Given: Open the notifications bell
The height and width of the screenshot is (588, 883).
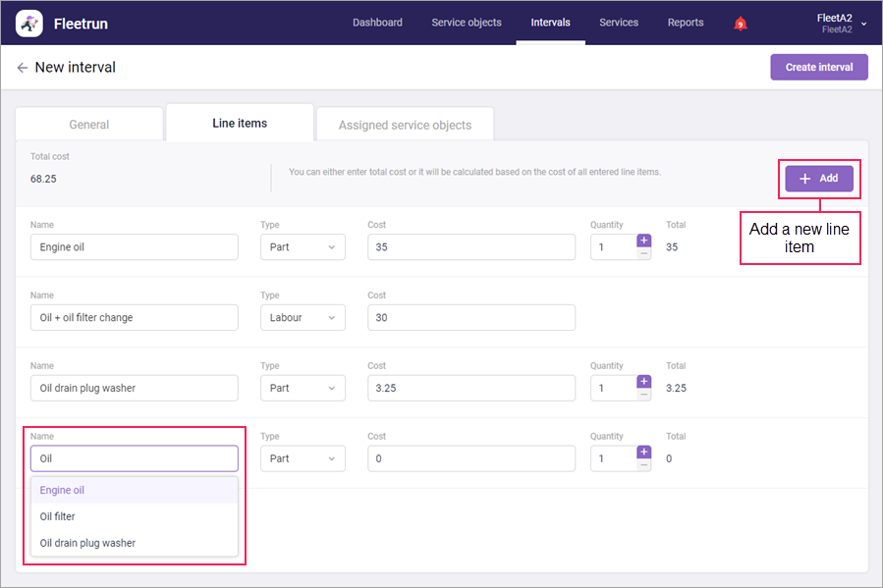Looking at the screenshot, I should click(x=741, y=24).
